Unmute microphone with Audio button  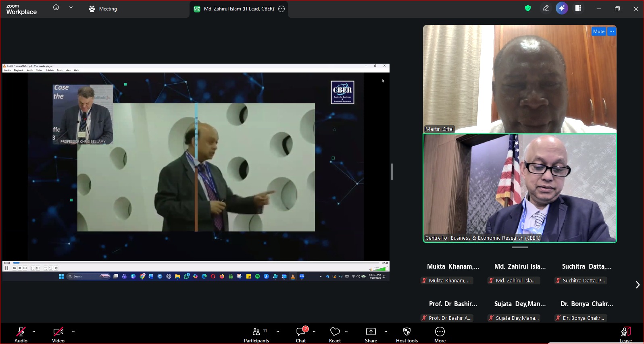21,334
